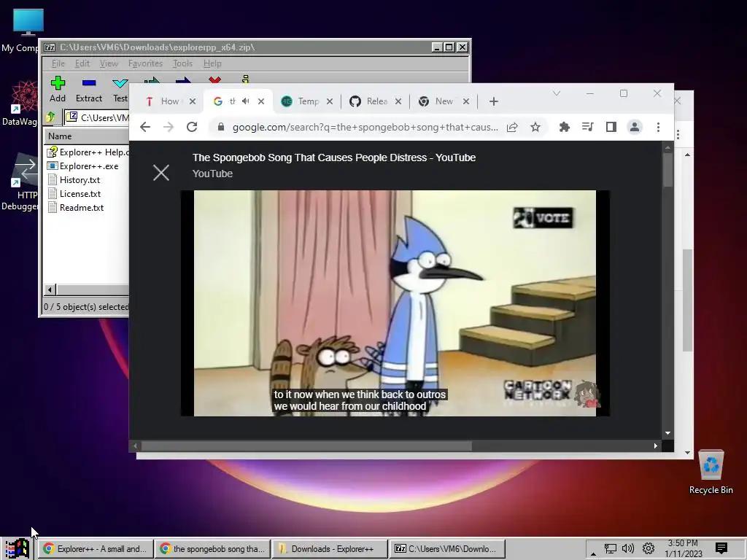Mute audio on the Google search tab
747x560 pixels.
246,101
